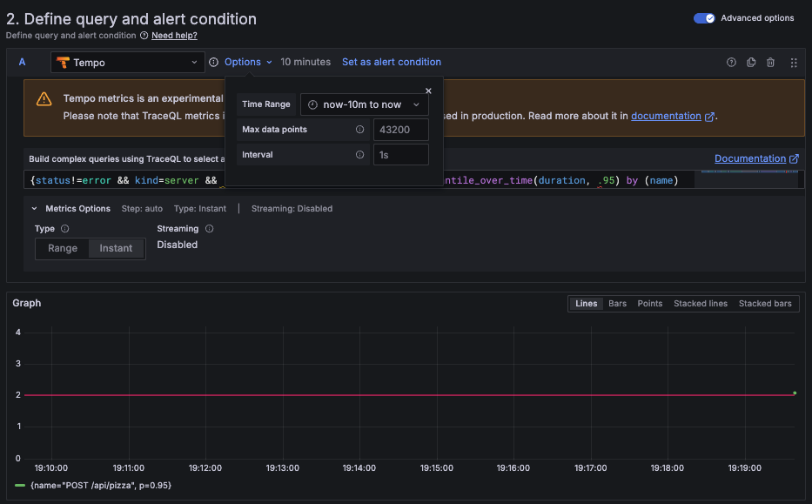Click the drag handle dots icon
Viewport: 812px width, 504px height.
tap(793, 62)
